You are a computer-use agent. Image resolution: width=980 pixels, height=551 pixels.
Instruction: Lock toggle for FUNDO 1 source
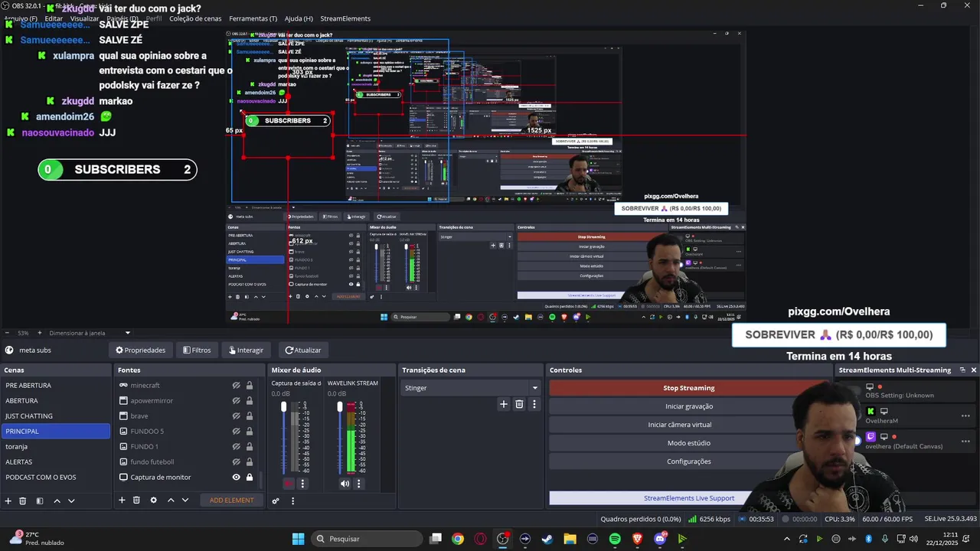click(250, 446)
